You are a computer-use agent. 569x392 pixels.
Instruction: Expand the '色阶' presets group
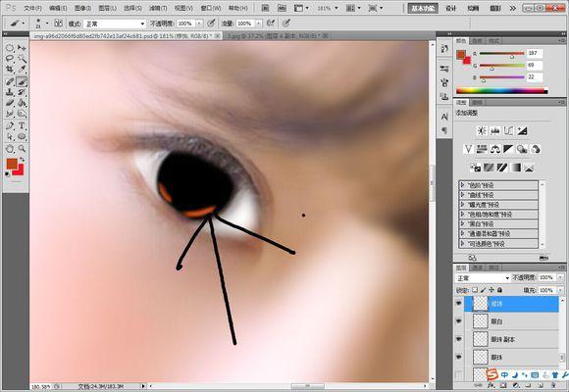(x=462, y=185)
